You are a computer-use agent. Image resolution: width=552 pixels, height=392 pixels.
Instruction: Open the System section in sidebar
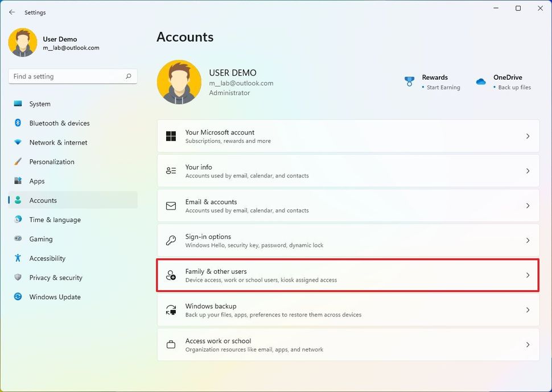click(40, 104)
